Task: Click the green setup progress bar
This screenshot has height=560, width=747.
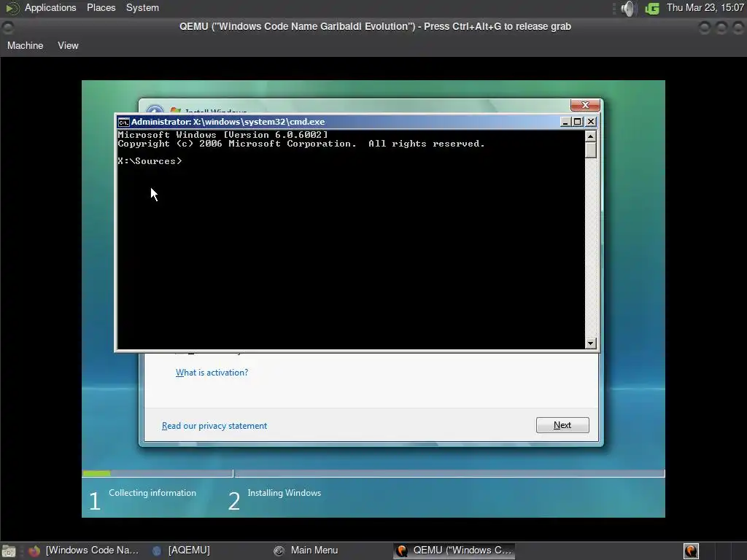Action: (x=96, y=473)
